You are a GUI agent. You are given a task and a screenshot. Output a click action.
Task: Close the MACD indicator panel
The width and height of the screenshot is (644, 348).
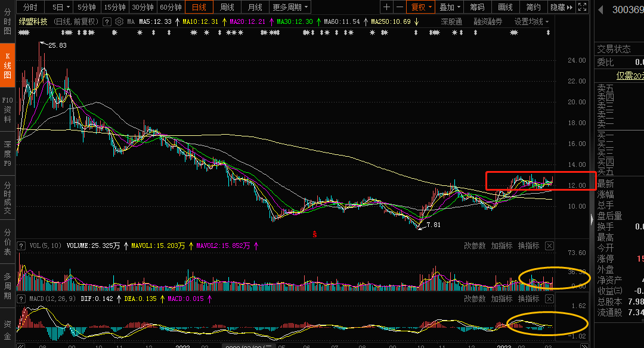(x=549, y=299)
